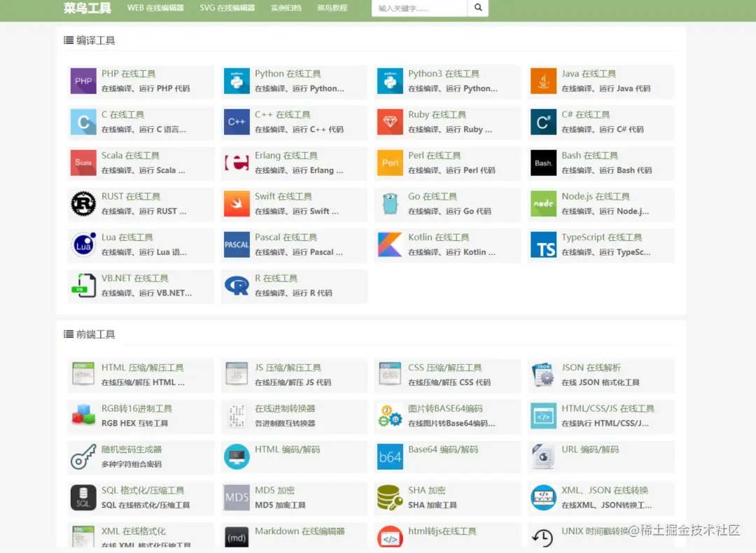
Task: Click inside the 输入关键字 search field
Action: [419, 8]
